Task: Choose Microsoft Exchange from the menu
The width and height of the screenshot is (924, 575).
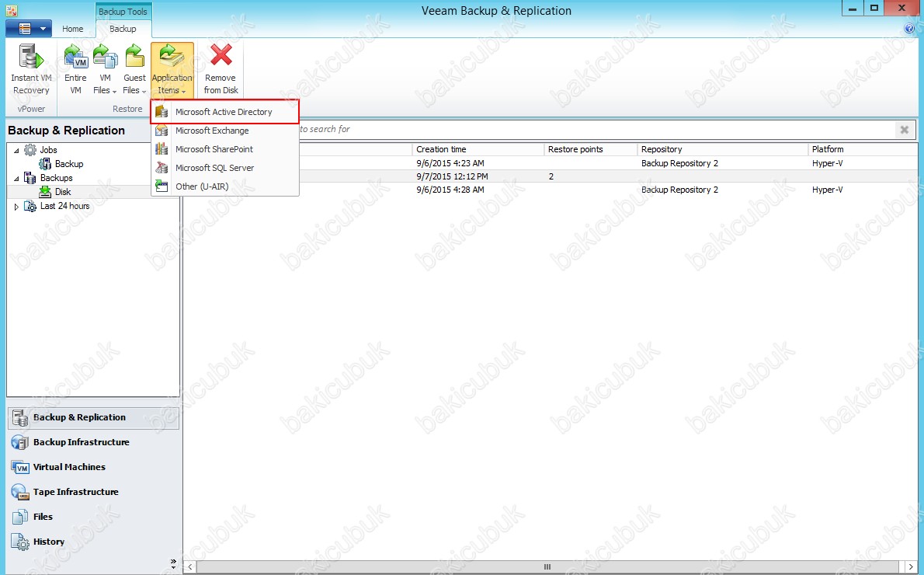Action: [x=225, y=131]
